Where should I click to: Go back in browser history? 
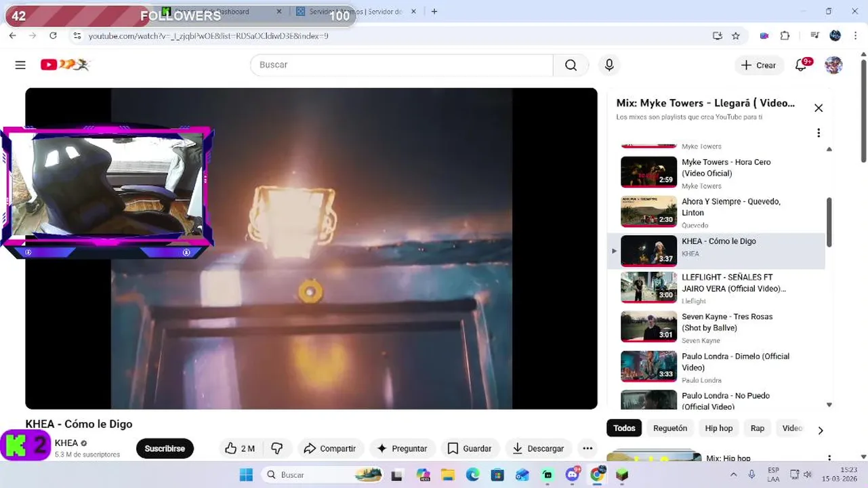[13, 36]
